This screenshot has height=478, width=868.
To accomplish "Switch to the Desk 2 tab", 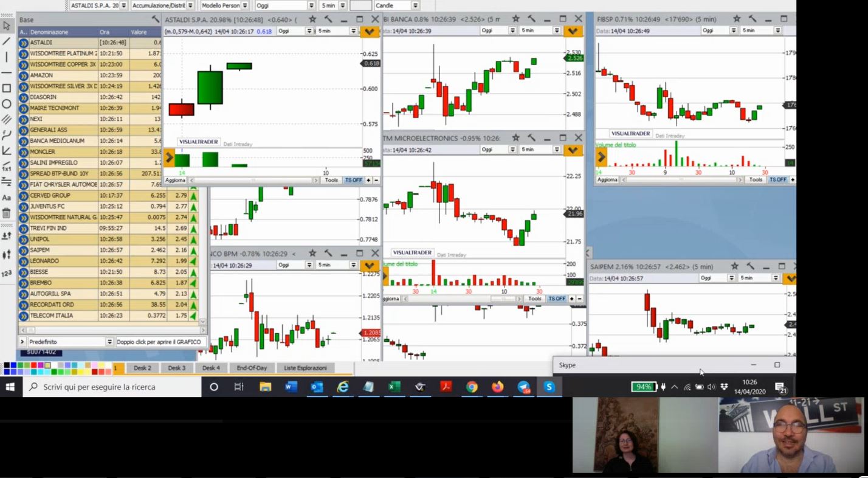I will click(x=142, y=368).
